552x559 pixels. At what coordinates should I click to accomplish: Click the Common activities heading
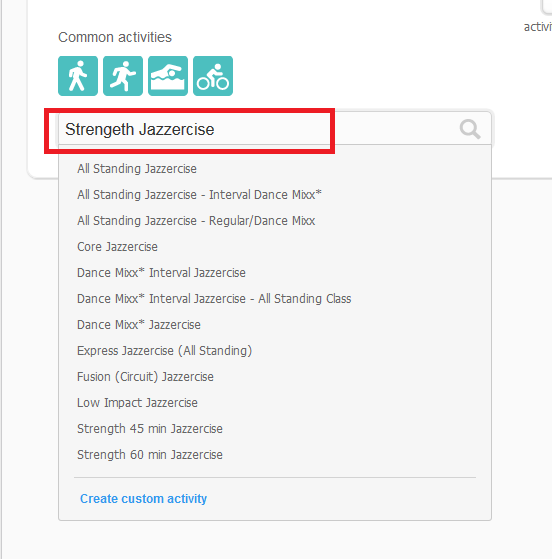115,37
